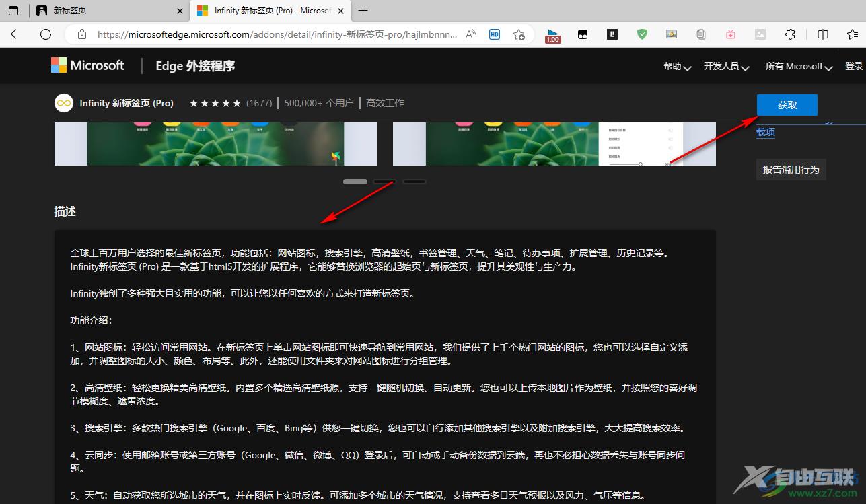Open the 高效工作 category link
866x504 pixels.
pos(385,103)
